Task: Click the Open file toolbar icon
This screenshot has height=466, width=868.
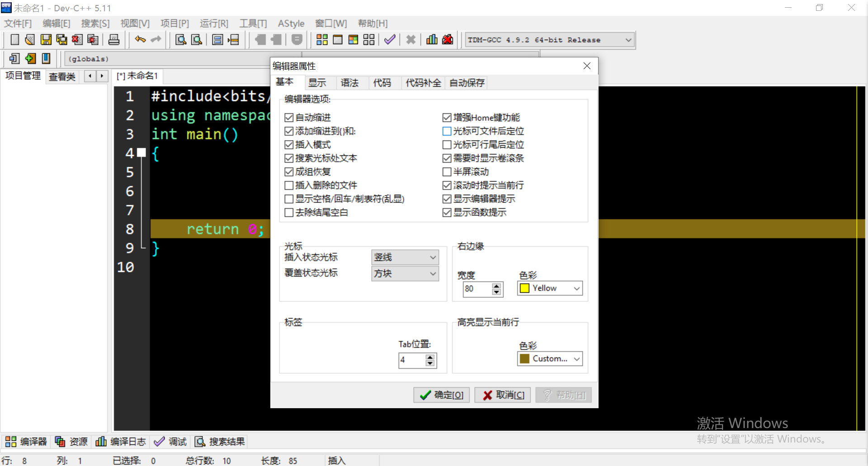Action: point(30,40)
